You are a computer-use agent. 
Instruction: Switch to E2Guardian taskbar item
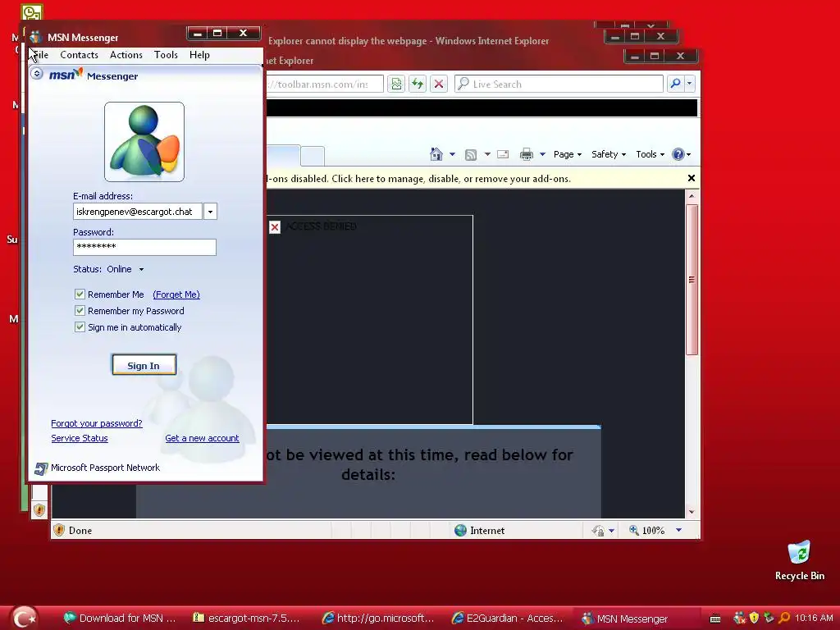(x=508, y=619)
